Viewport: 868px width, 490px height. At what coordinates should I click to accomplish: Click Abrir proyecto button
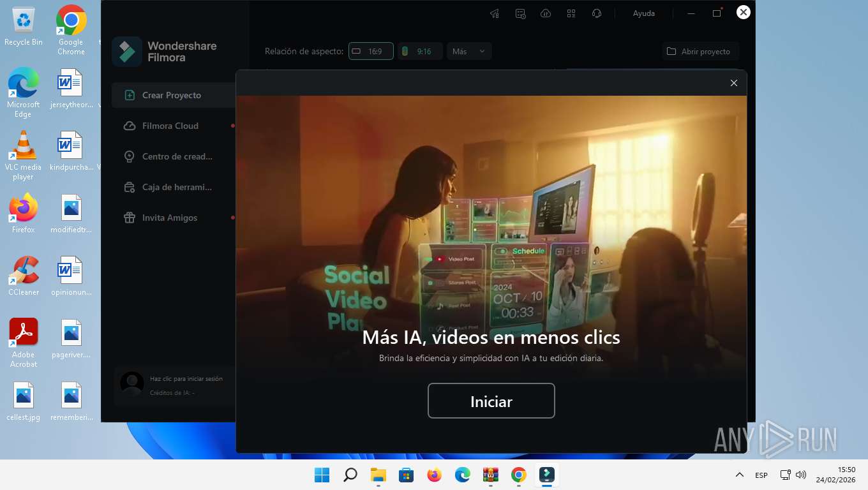[x=700, y=51]
